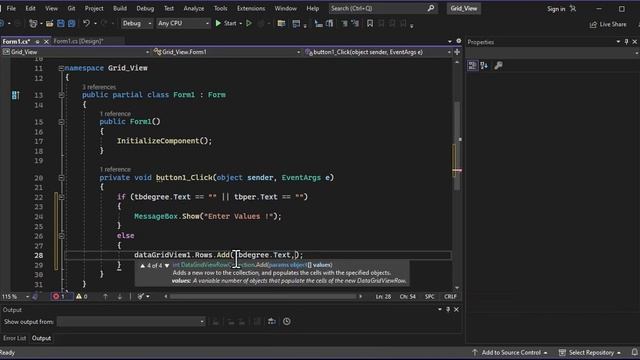Viewport: 640px width, 360px height.
Task: Click the clock timestamp icon in Output
Action: [287, 322]
